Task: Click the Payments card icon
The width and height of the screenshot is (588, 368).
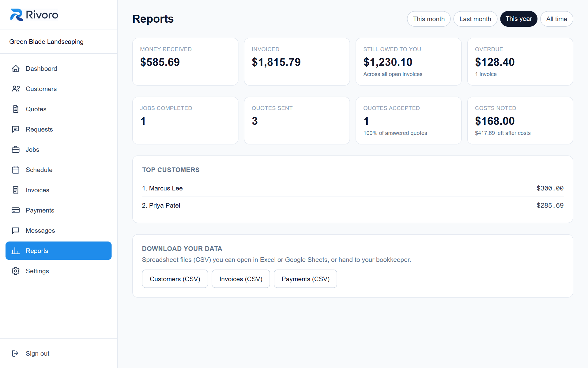Action: pos(16,210)
